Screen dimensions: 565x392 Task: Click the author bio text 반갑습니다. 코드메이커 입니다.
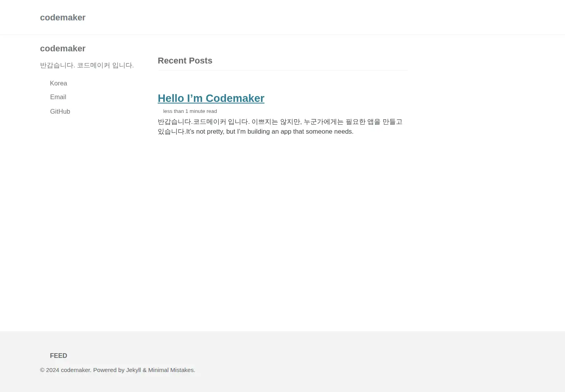(x=87, y=65)
